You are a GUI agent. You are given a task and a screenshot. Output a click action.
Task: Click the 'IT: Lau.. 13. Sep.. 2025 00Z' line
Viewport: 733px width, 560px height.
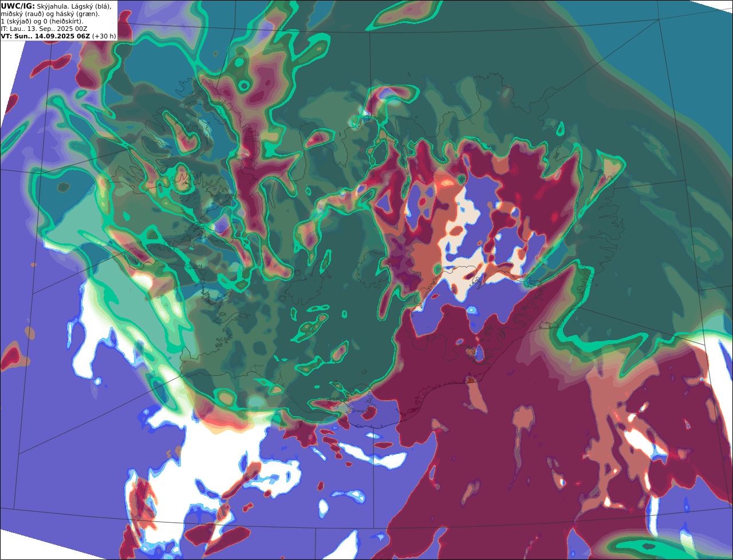(44, 29)
